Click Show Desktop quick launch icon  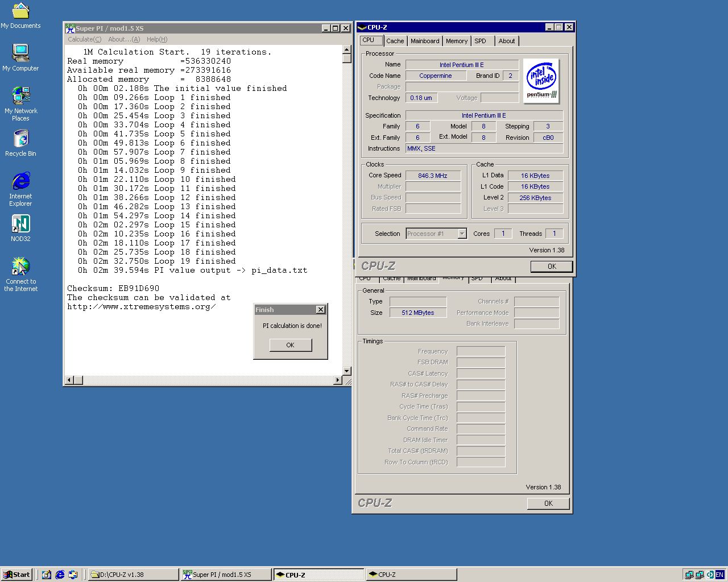pyautogui.click(x=46, y=575)
